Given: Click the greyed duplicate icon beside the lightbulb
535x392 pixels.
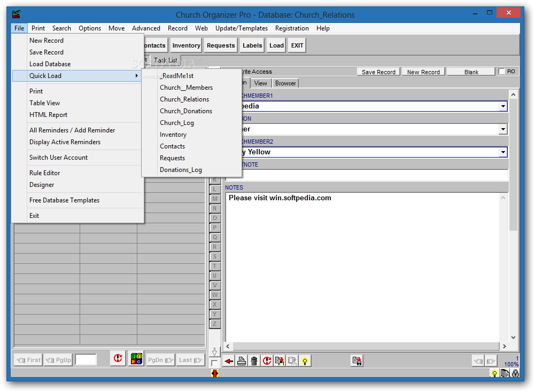Looking at the screenshot, I should 292,361.
